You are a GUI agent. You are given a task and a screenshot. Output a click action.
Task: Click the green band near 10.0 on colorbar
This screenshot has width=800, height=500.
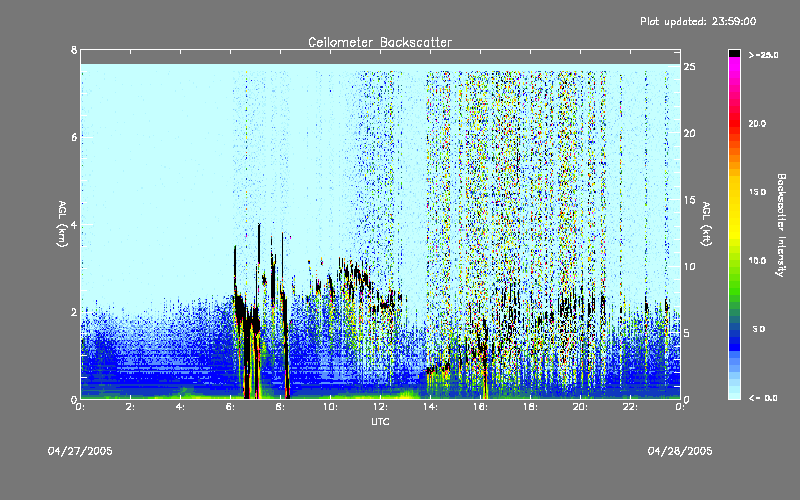734,261
